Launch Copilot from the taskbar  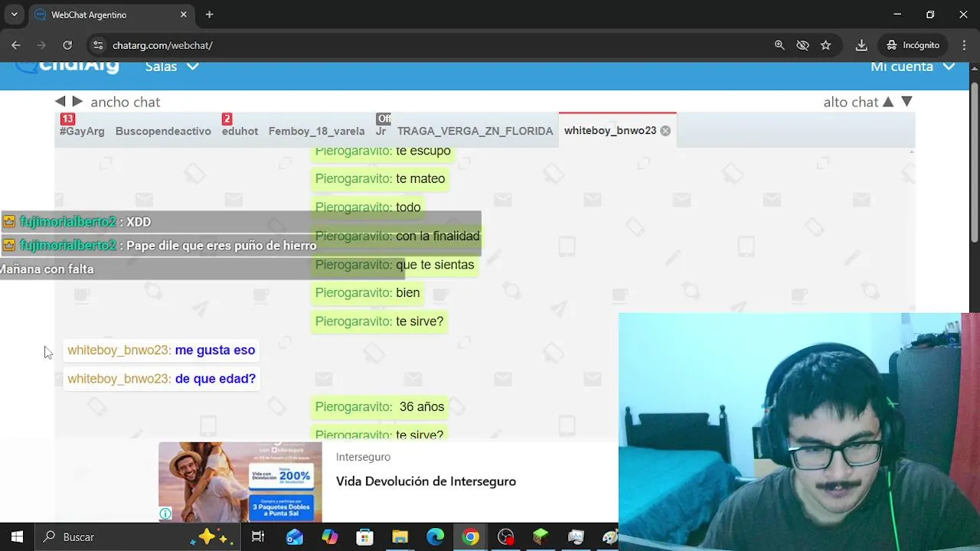(330, 537)
